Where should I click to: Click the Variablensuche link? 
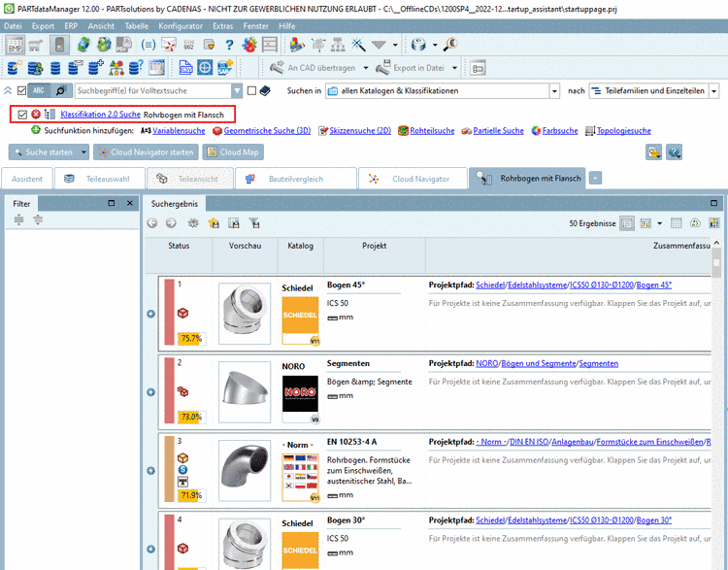click(x=179, y=131)
